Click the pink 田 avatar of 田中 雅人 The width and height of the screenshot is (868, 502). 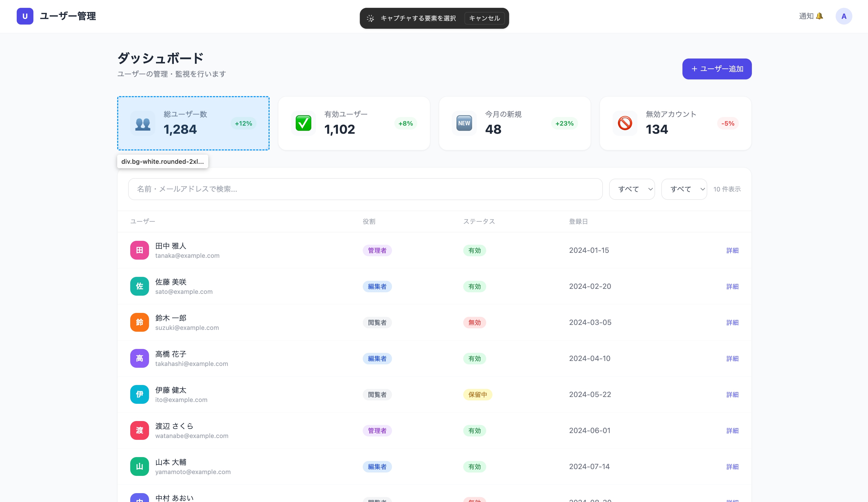tap(140, 250)
